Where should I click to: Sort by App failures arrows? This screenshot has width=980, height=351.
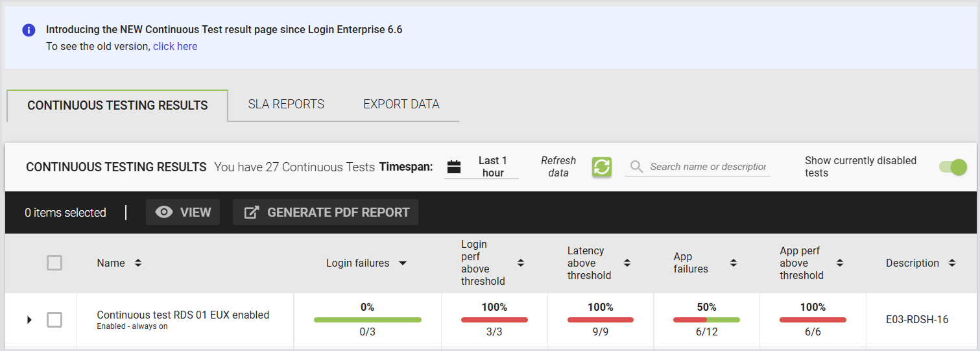[x=734, y=263]
